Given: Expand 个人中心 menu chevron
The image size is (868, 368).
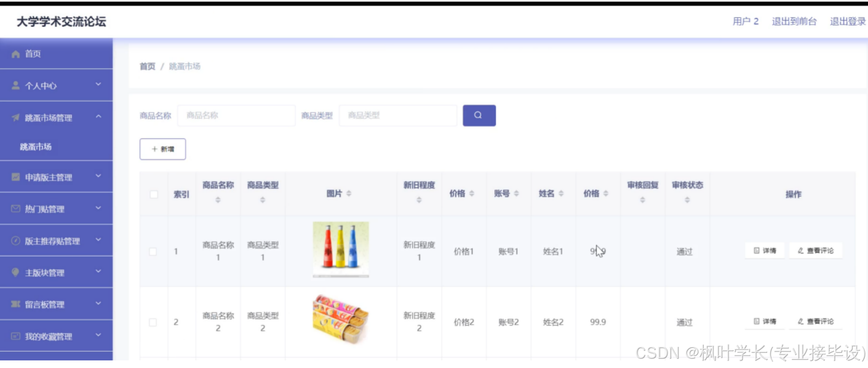Looking at the screenshot, I should [x=98, y=85].
